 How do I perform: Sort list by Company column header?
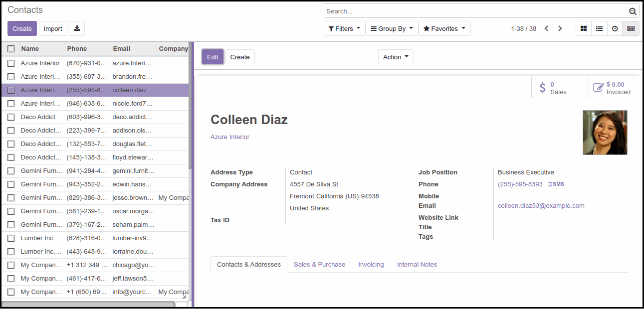[x=173, y=49]
